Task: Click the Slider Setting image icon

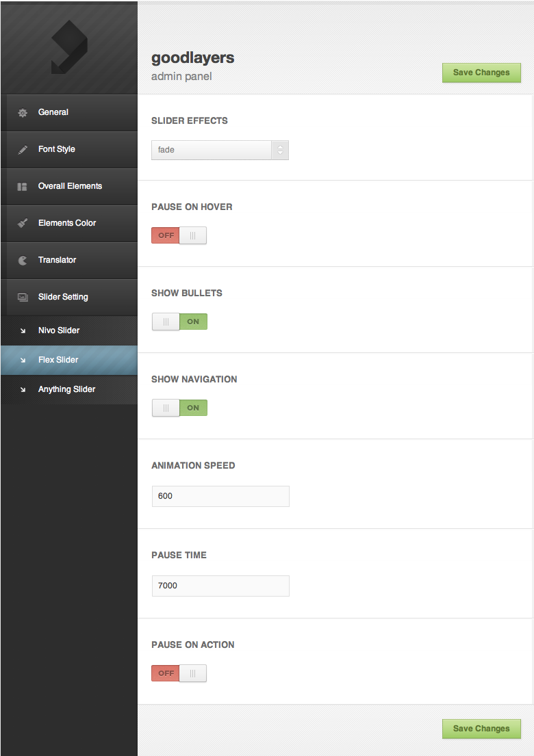Action: tap(23, 297)
